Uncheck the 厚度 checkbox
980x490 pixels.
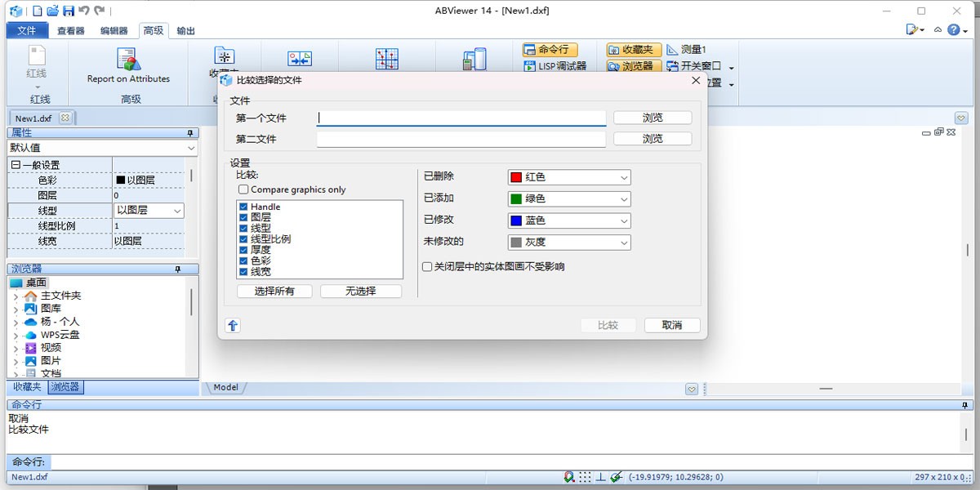coord(243,250)
